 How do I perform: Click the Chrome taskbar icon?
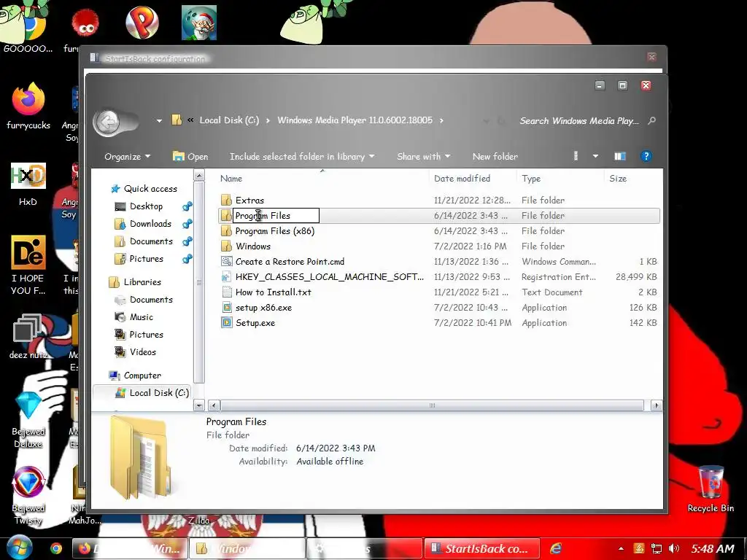point(56,548)
